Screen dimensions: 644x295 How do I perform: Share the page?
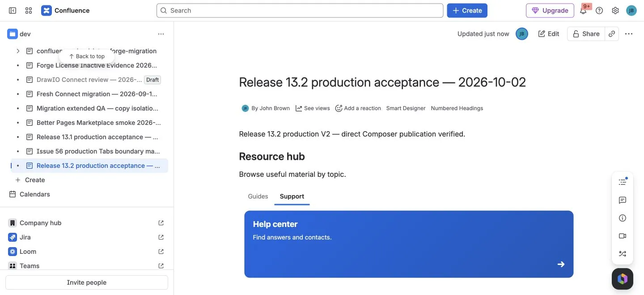(586, 34)
